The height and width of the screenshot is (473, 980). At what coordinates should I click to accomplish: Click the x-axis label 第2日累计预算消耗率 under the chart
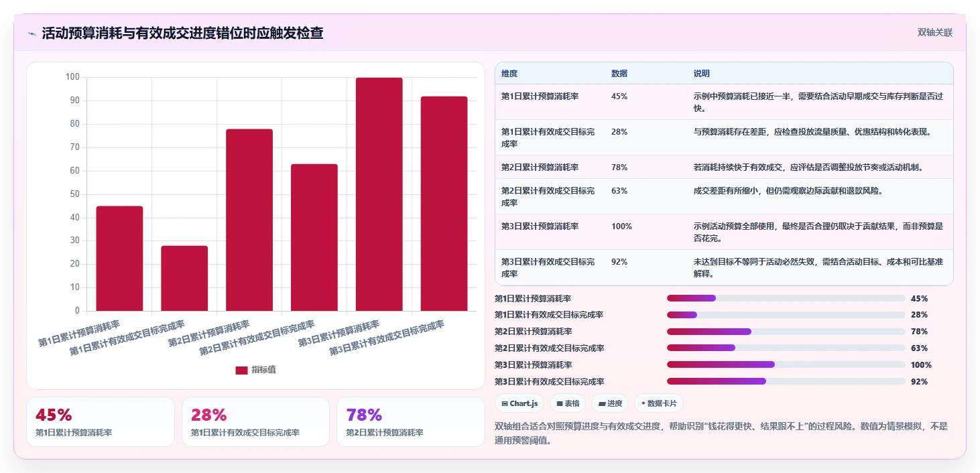[x=209, y=333]
